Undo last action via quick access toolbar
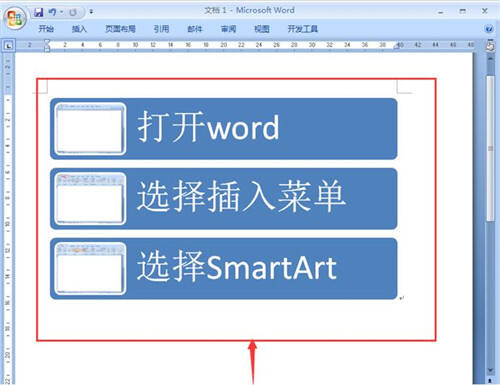 click(52, 12)
